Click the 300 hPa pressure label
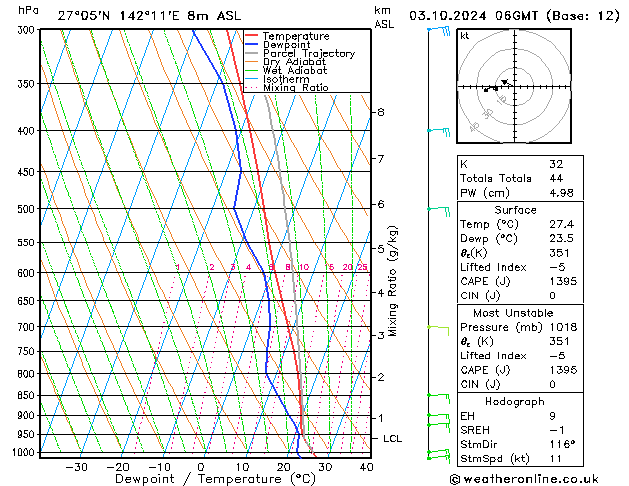629x486 pixels. (28, 30)
